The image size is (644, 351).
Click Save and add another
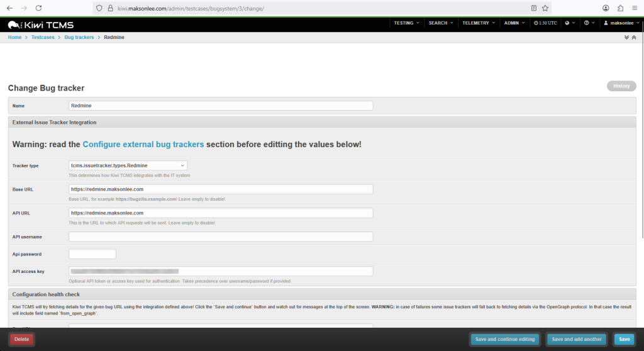(576, 339)
